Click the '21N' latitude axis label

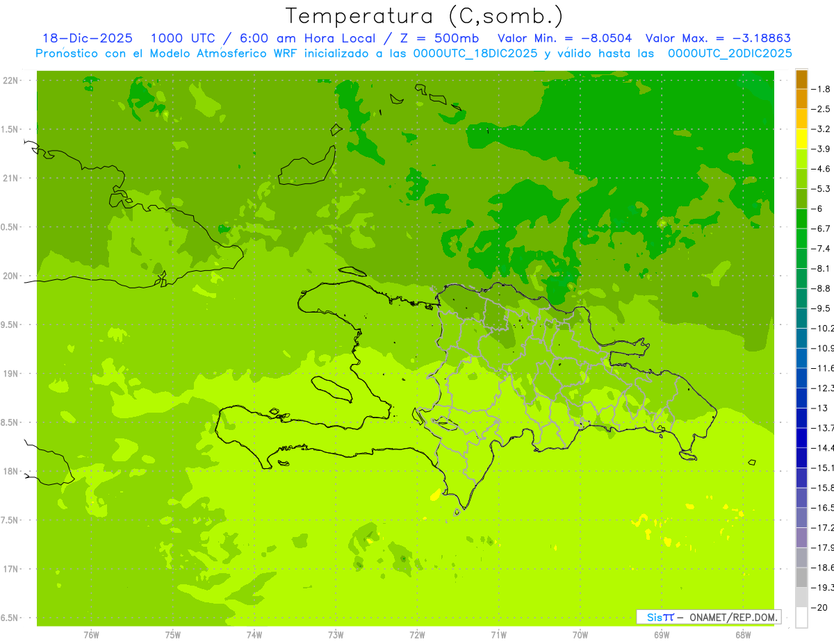[11, 179]
